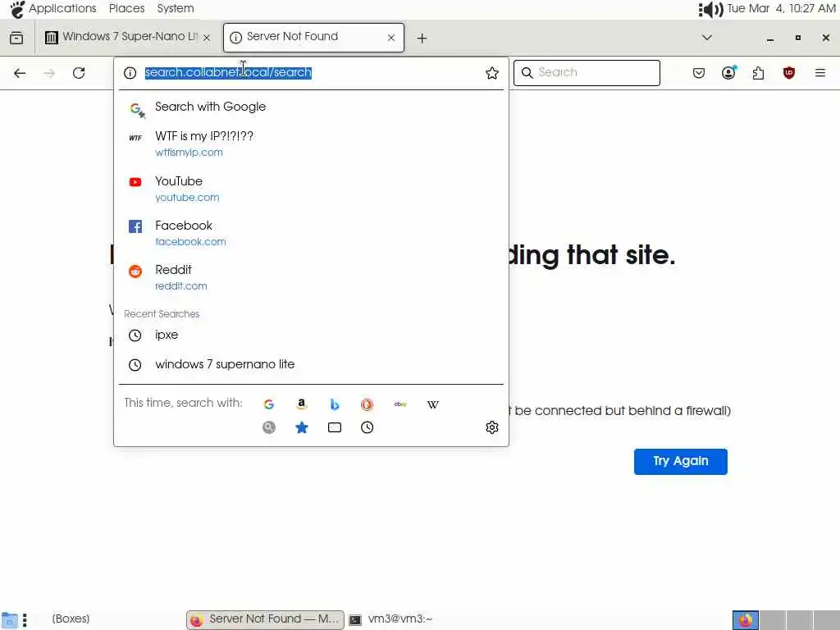Choose Search with Google suggestion
The width and height of the screenshot is (840, 630).
click(311, 107)
